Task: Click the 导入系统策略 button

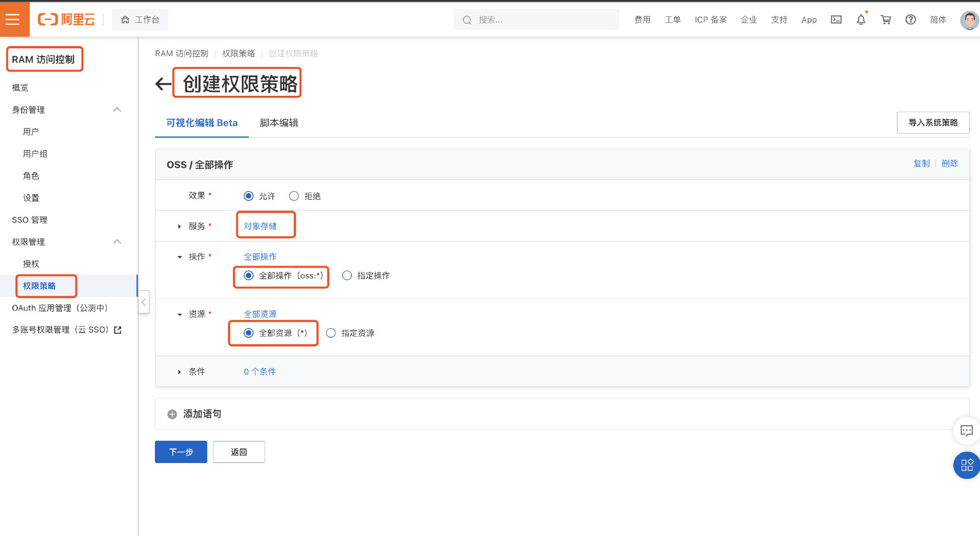Action: 933,122
